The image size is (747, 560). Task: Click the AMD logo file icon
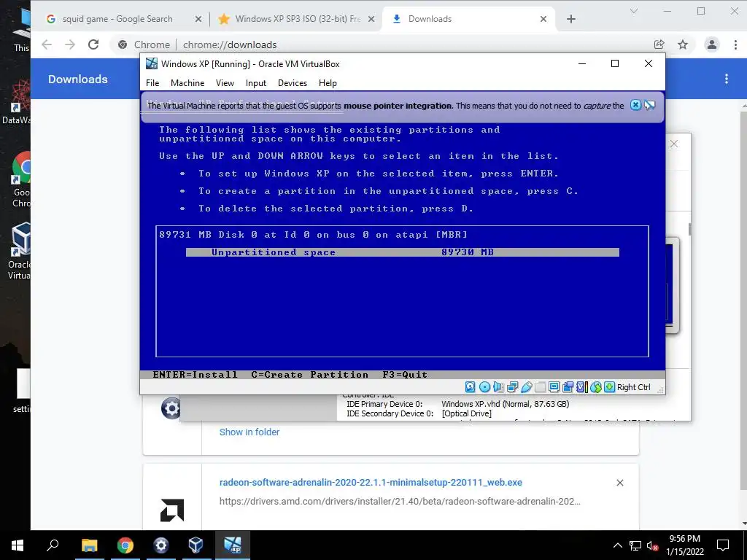(172, 510)
